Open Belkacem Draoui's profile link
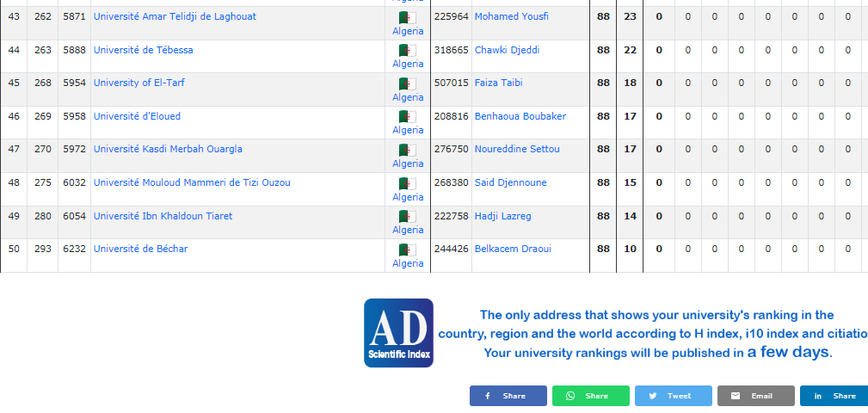 tap(513, 249)
